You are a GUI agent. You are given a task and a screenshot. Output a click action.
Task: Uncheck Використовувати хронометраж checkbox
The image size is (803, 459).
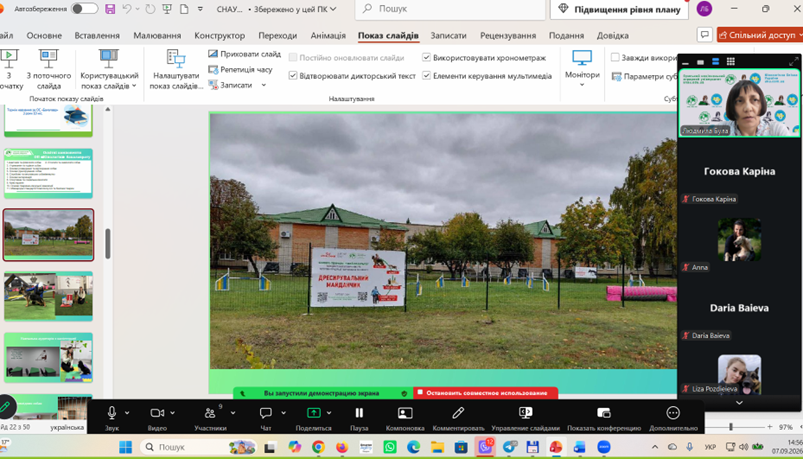coord(426,57)
